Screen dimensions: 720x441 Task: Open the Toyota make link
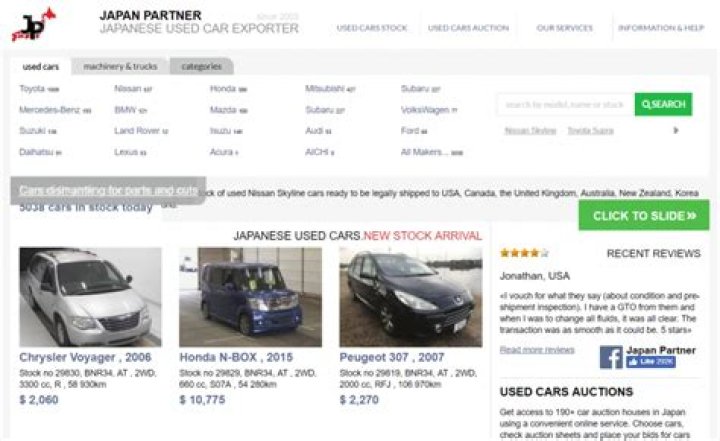[39, 89]
